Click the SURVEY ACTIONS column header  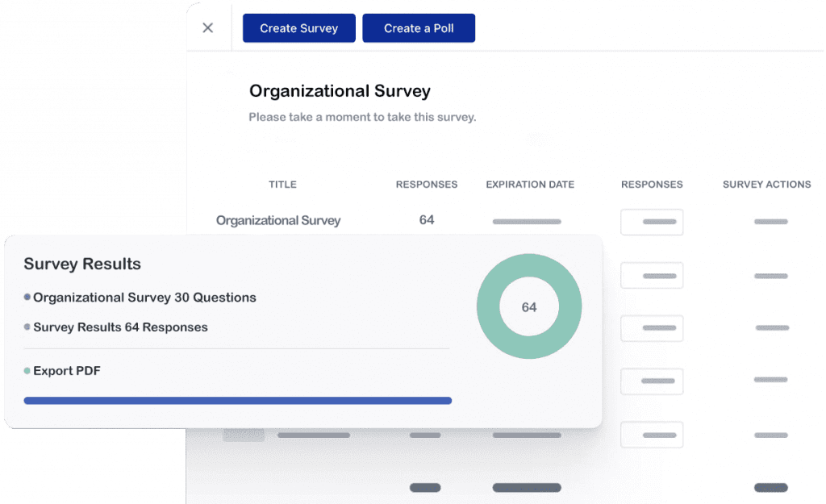click(766, 184)
